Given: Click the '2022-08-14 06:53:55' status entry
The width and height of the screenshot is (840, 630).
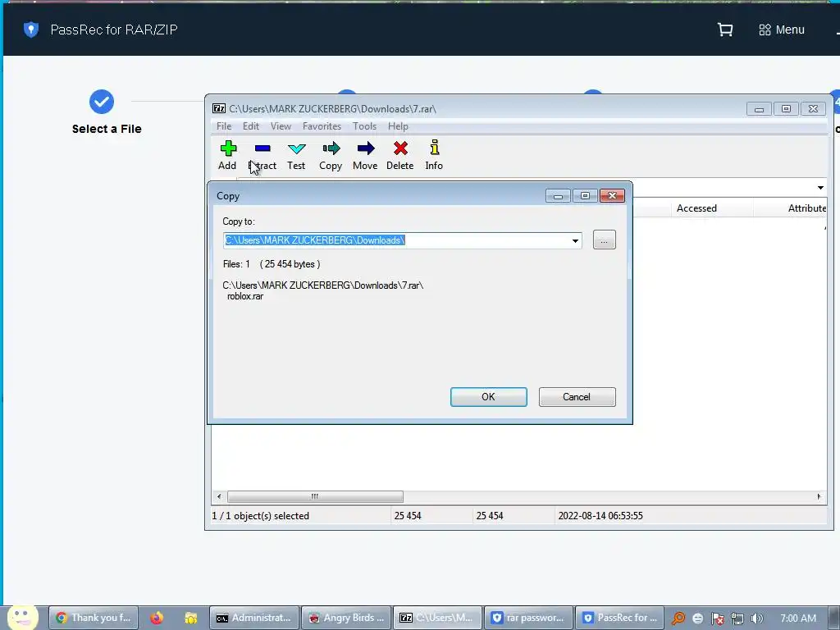Looking at the screenshot, I should 600,516.
